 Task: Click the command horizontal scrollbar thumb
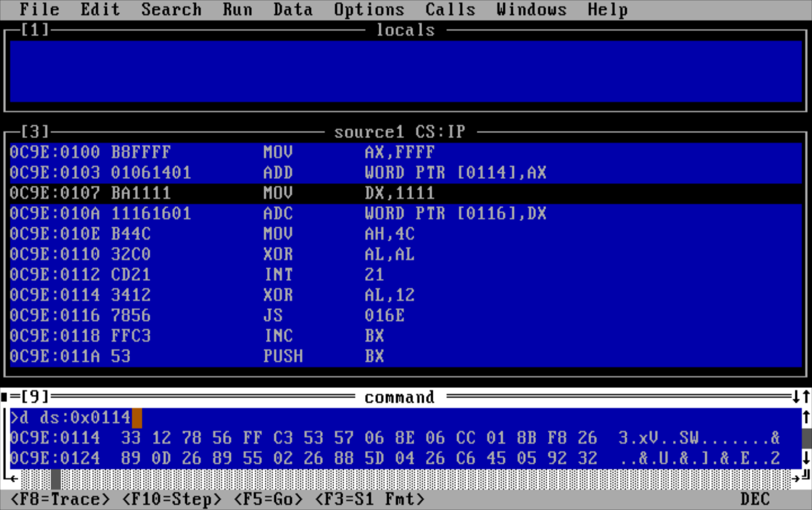pos(56,479)
